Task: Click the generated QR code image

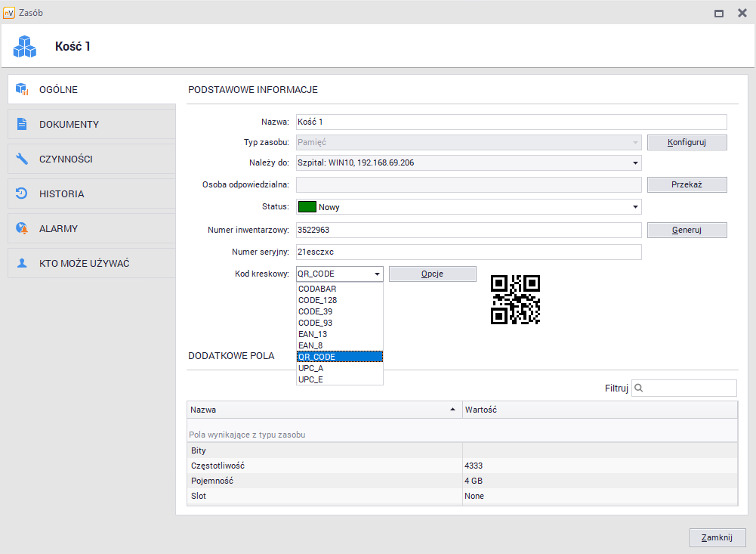Action: click(x=515, y=299)
